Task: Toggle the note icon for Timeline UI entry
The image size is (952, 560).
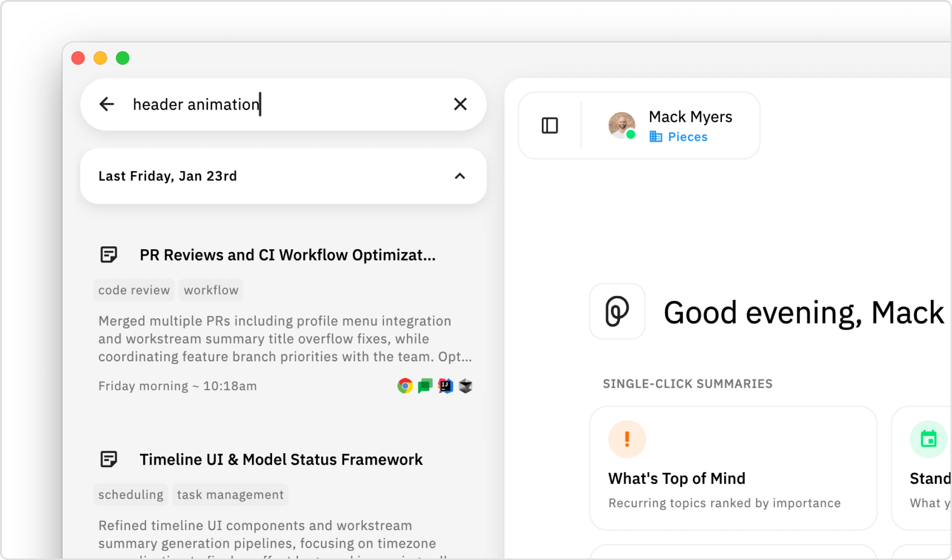Action: coord(108,459)
